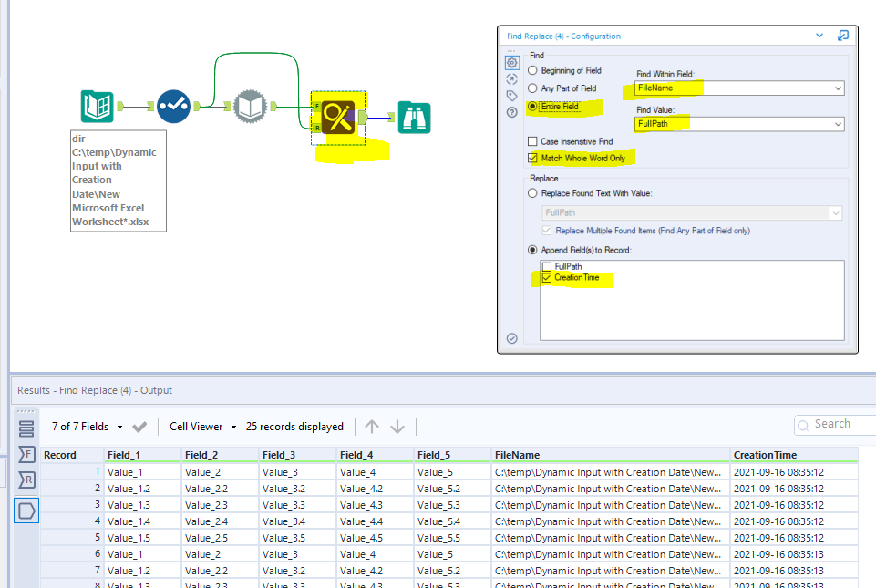The height and width of the screenshot is (588, 876).
Task: Select cell Value_2.3 in record 3
Action: tap(220, 505)
